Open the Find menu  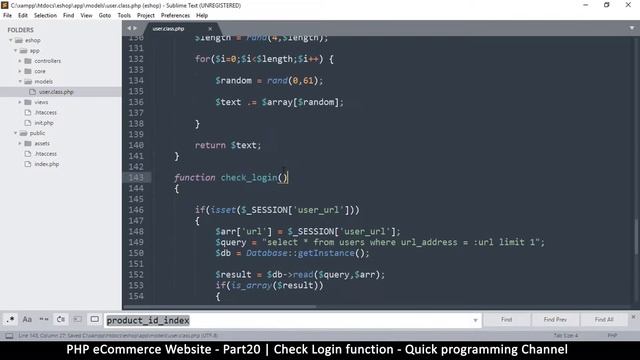click(69, 15)
